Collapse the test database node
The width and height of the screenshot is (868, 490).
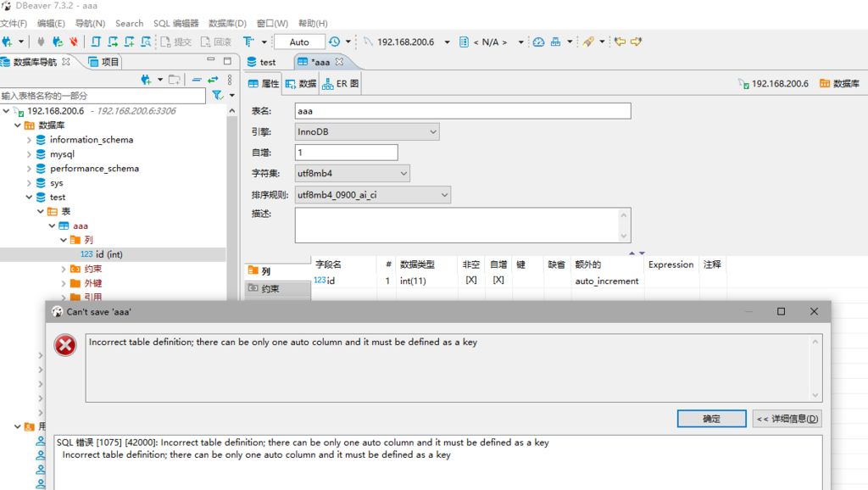pos(29,198)
